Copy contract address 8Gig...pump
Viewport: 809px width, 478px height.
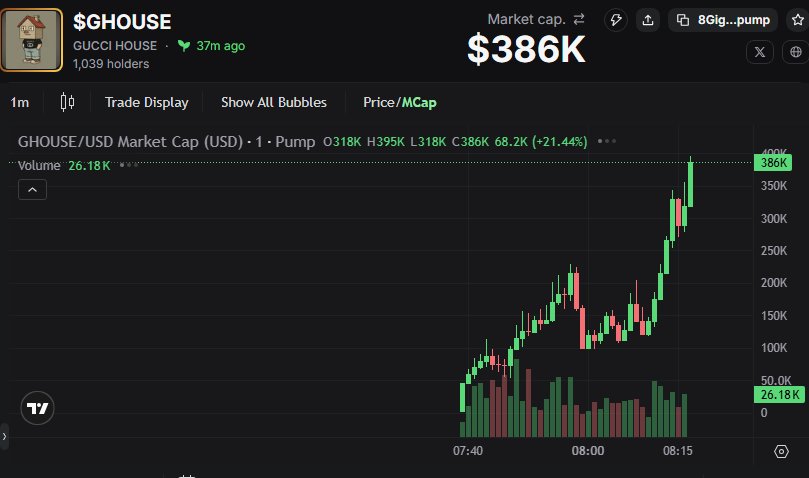coord(723,20)
